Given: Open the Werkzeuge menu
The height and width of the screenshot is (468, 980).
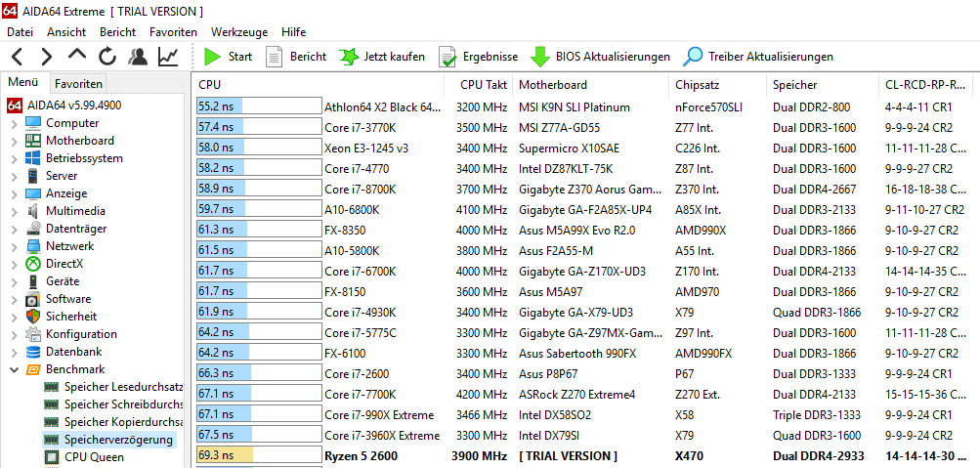Looking at the screenshot, I should 239,32.
